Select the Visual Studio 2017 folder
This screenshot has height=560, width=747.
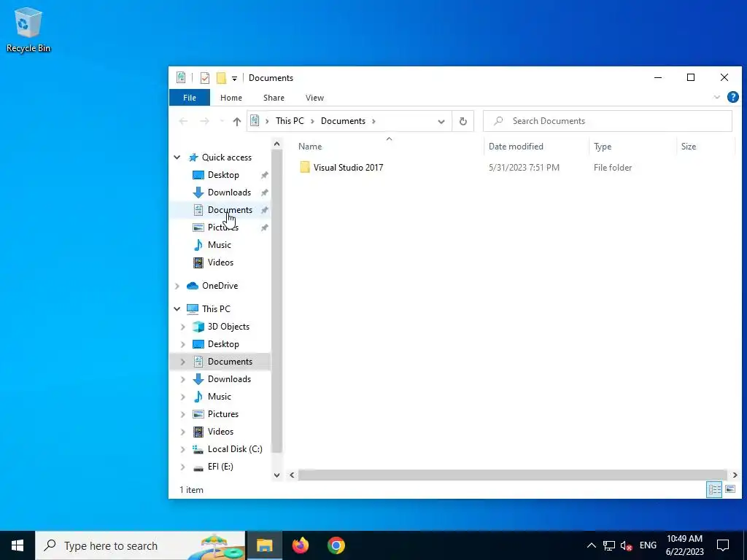tap(348, 168)
